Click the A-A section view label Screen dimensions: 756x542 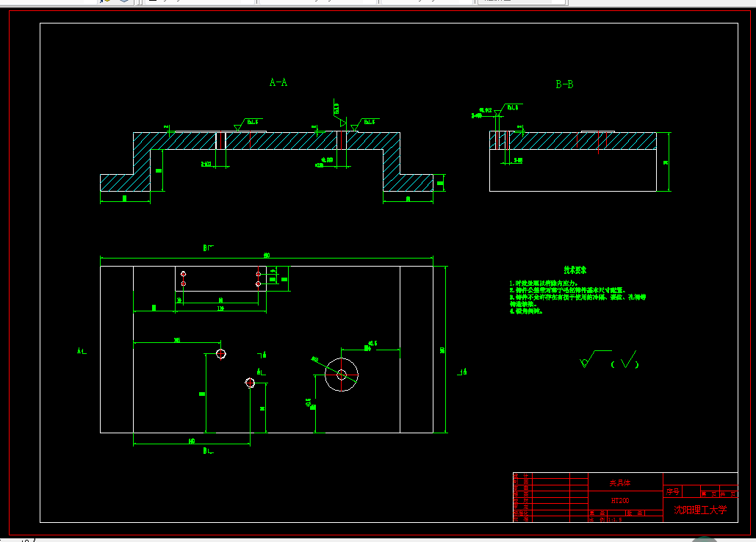pos(278,82)
